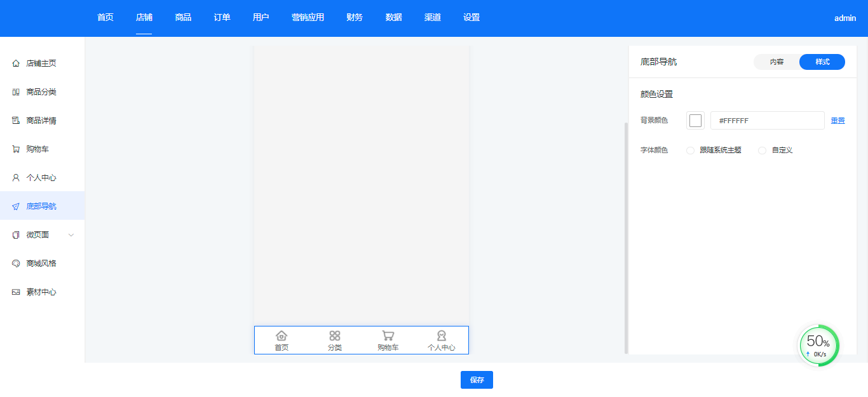The height and width of the screenshot is (397, 868).
Task: Switch to the 内容 tab
Action: [776, 62]
